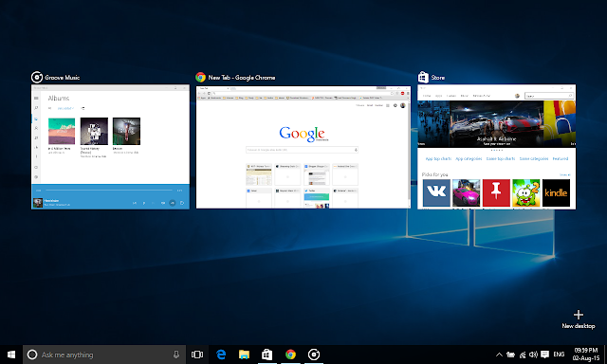Open the Google Chrome taskbar icon
Image resolution: width=607 pixels, height=364 pixels.
pos(290,355)
